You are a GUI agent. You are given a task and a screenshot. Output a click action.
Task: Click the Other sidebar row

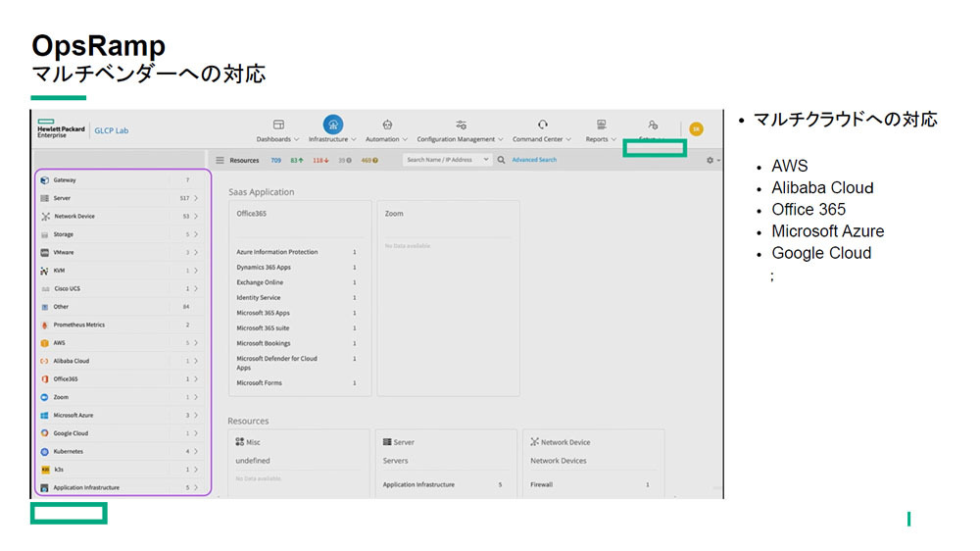pyautogui.click(x=120, y=307)
